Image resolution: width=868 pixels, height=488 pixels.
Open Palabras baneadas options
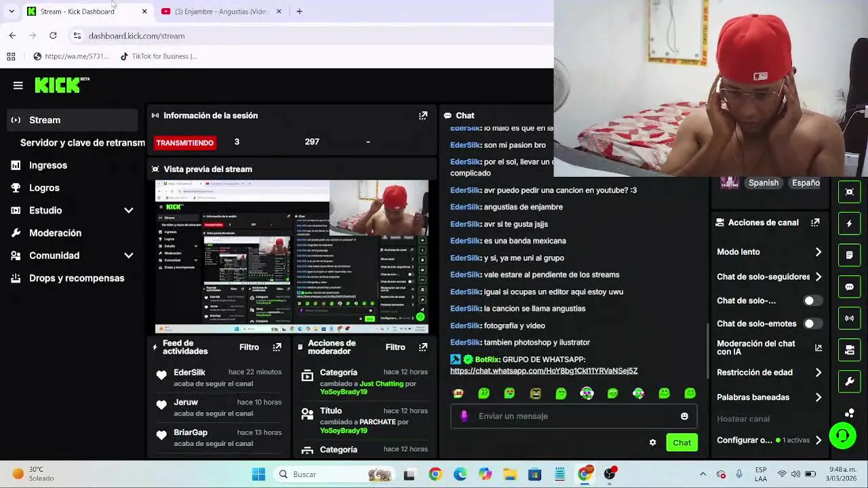pos(770,397)
